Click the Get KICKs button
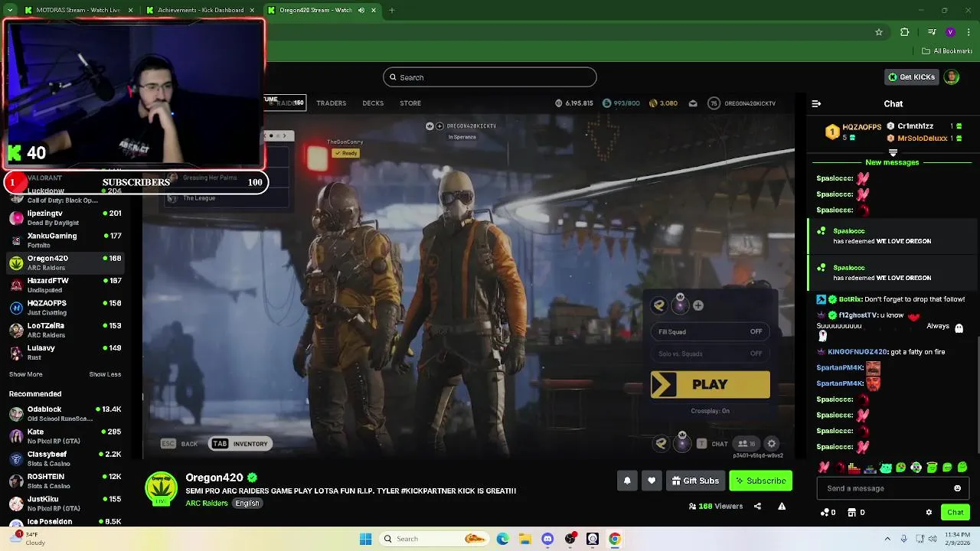The width and height of the screenshot is (980, 551). [911, 77]
